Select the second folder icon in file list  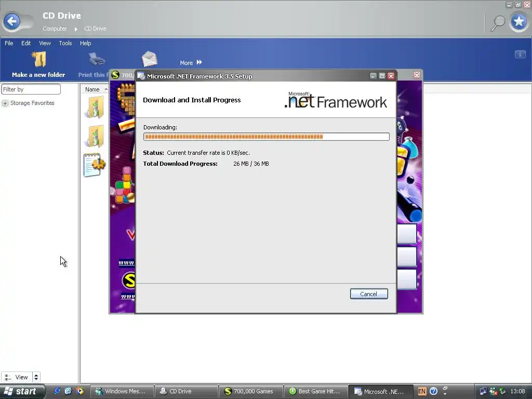[95, 136]
